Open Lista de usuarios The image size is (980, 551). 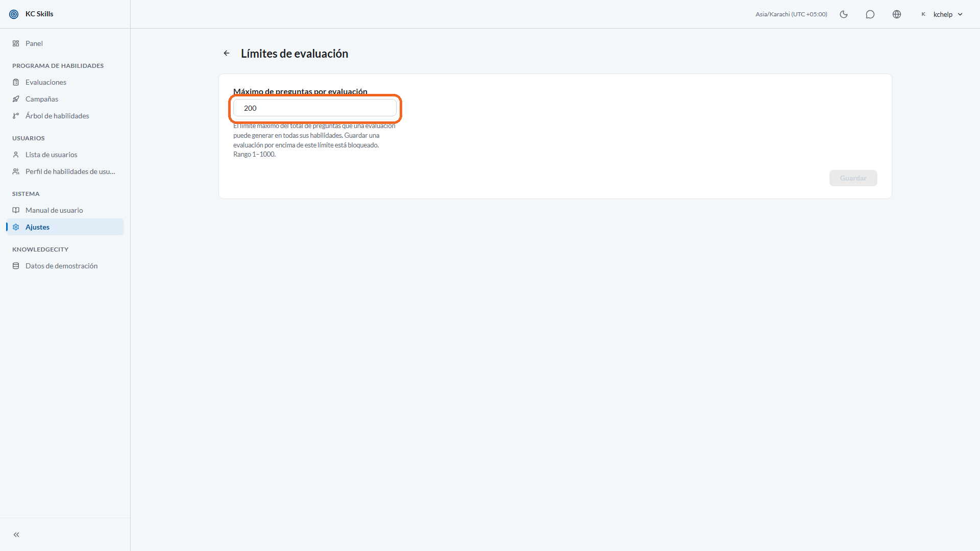click(65, 155)
